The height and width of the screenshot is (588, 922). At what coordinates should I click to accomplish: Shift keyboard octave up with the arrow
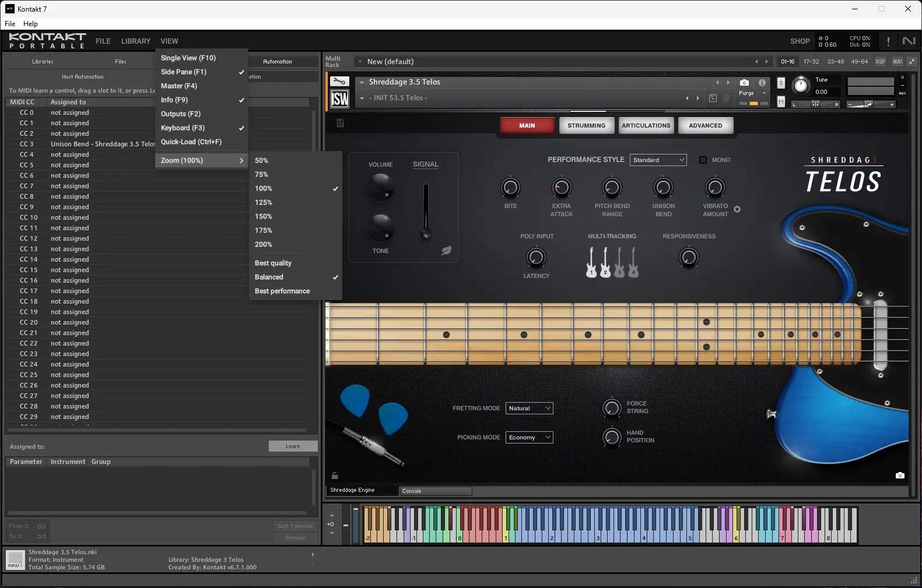(332, 515)
